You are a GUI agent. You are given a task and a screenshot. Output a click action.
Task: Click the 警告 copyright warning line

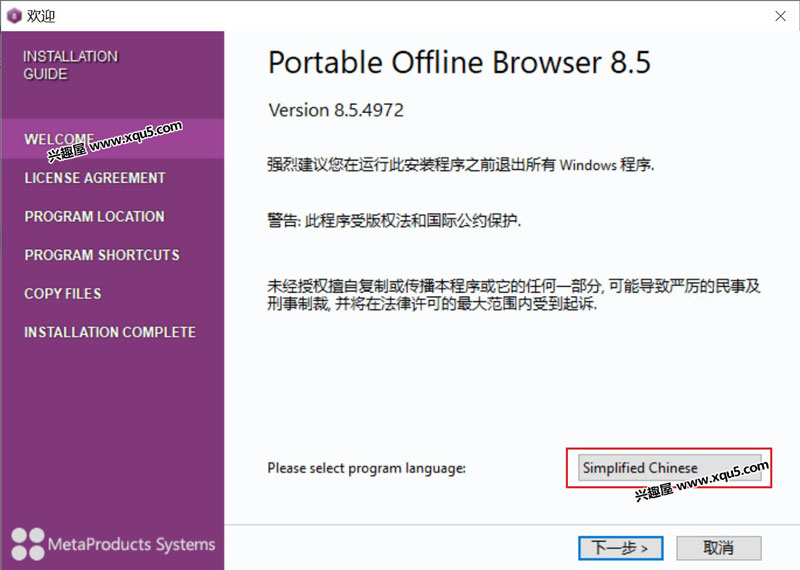coord(394,220)
